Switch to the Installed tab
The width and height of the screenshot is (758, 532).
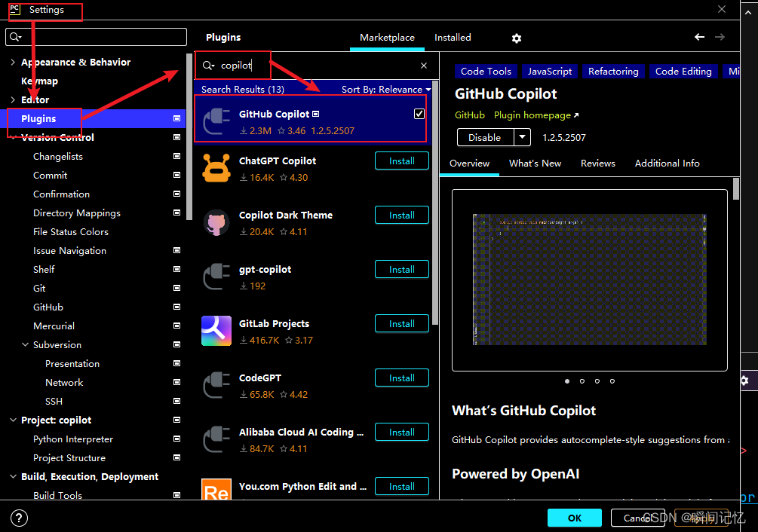tap(453, 37)
